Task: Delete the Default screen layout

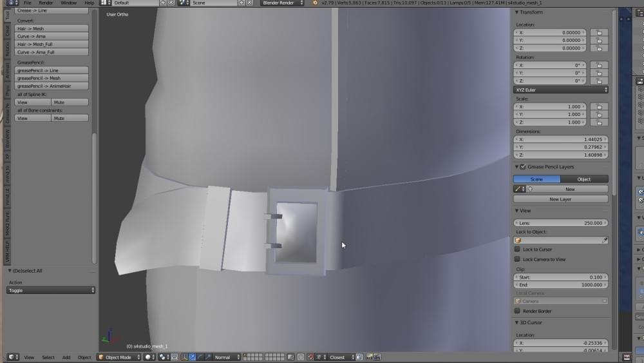Action: tap(171, 3)
